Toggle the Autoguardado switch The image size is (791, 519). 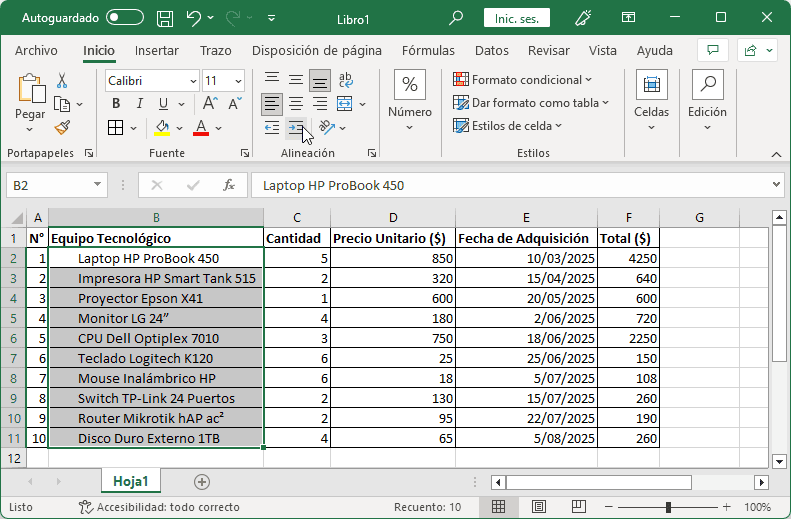click(125, 18)
